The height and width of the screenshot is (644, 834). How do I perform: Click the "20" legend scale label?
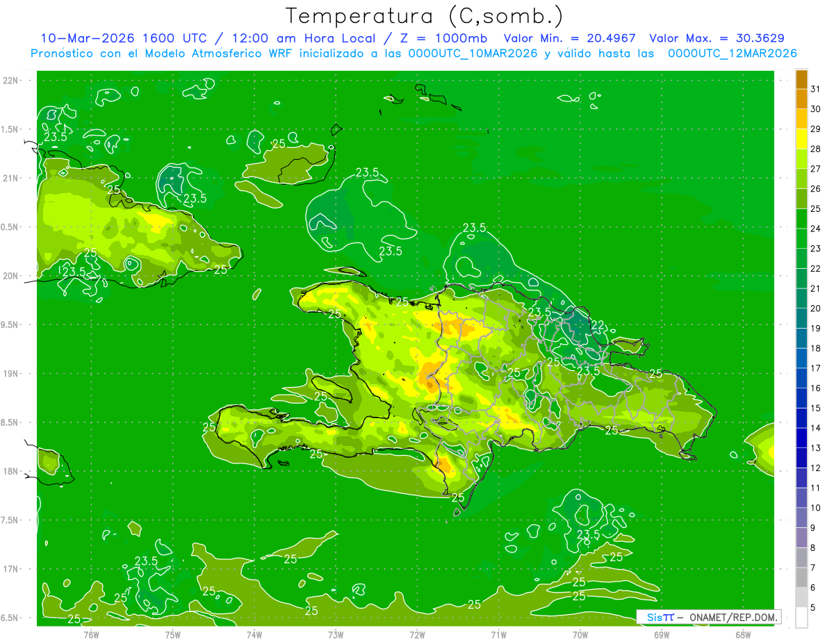[x=817, y=308]
